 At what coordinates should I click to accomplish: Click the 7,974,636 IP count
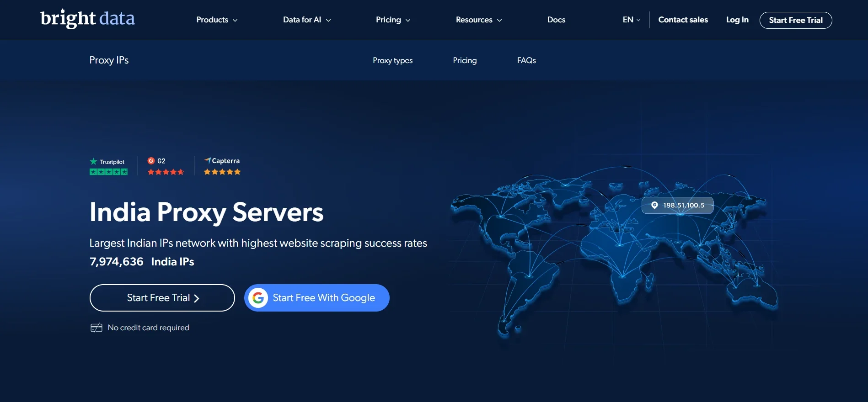coord(116,262)
